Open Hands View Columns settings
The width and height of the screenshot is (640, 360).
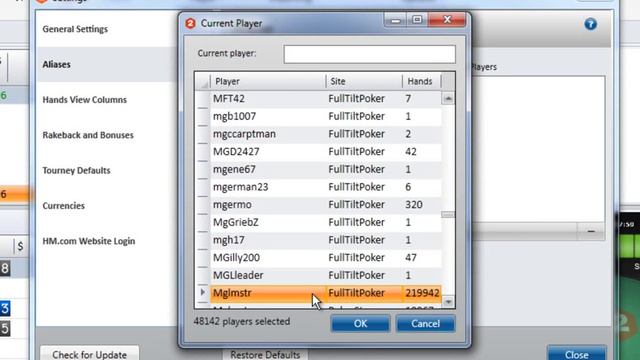pos(84,100)
